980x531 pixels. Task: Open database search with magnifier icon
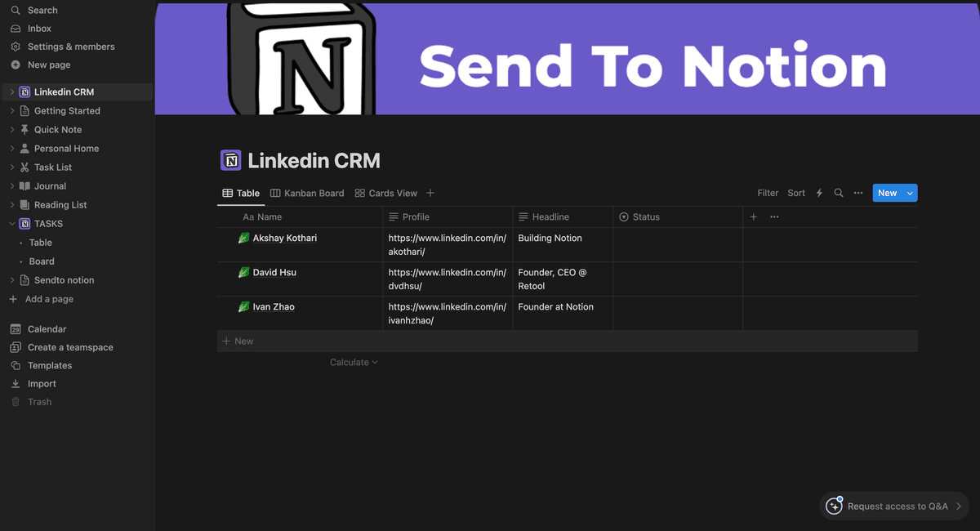[839, 194]
